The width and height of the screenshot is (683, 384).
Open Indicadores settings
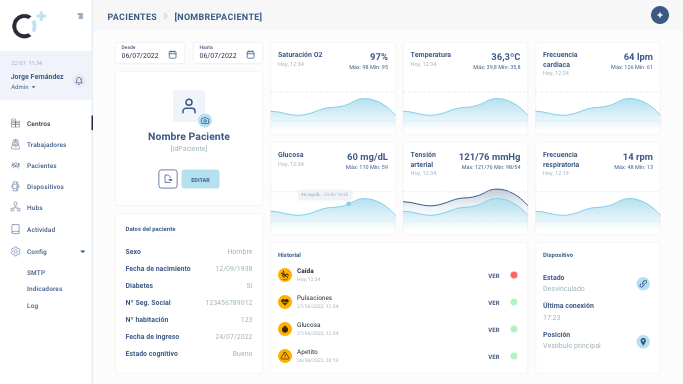click(44, 289)
